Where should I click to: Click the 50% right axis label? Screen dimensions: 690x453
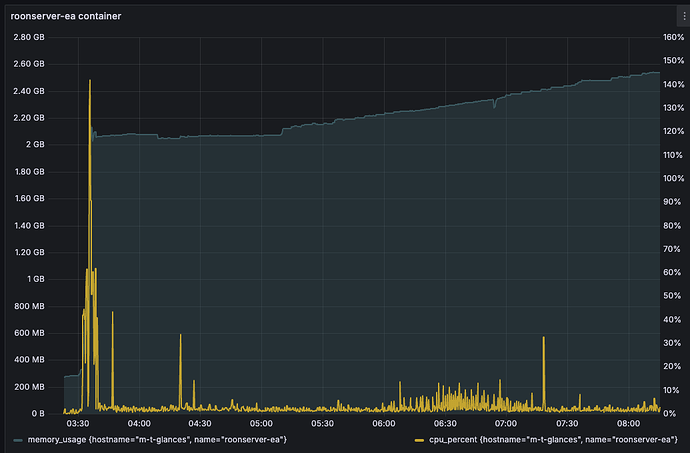coord(672,296)
